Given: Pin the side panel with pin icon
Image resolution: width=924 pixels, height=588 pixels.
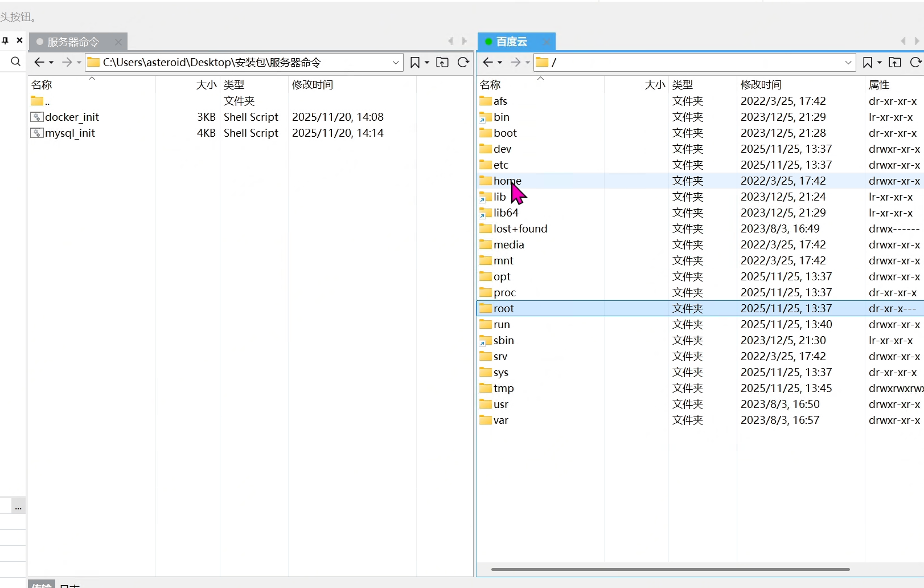Looking at the screenshot, I should 5,40.
